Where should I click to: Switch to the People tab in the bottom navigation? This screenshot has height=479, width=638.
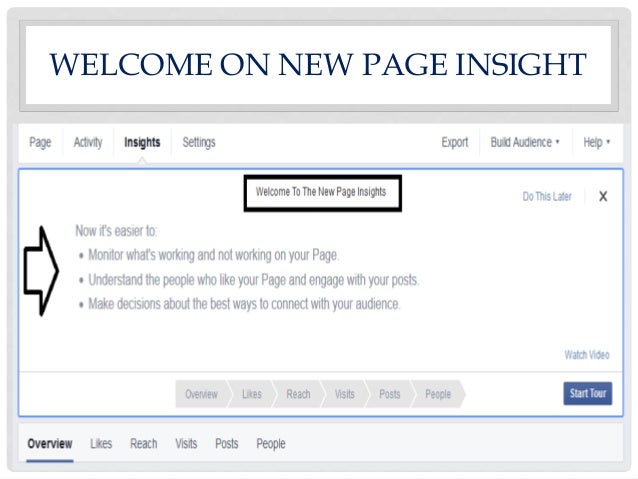point(271,444)
